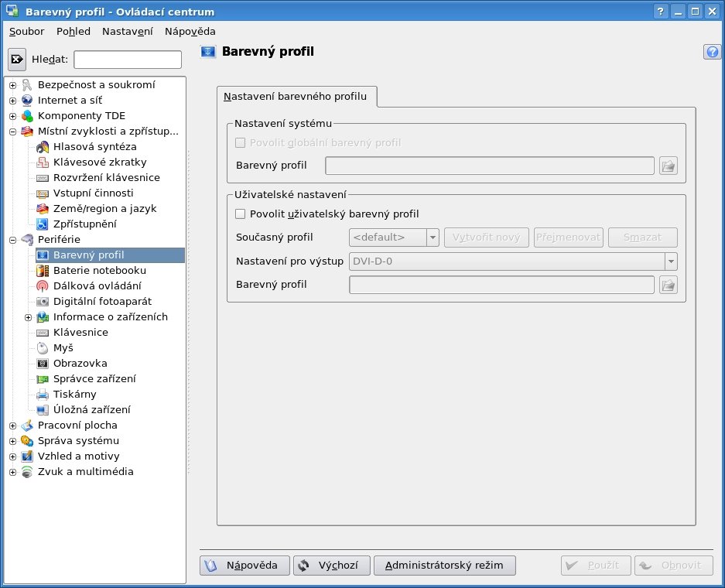
Task: Click the Pracovní plocha icon
Action: click(27, 426)
